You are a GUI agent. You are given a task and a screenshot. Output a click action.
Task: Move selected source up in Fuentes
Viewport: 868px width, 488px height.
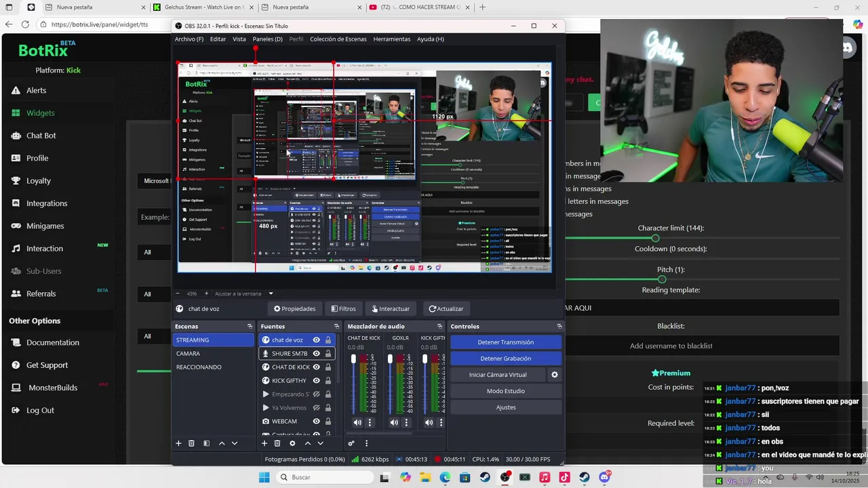pos(307,443)
